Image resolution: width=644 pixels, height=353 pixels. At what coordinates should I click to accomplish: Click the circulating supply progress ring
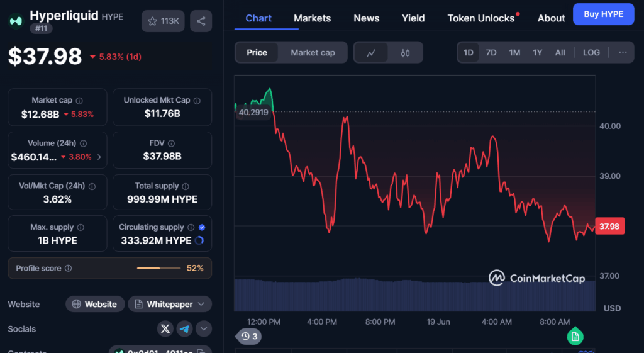pyautogui.click(x=199, y=240)
